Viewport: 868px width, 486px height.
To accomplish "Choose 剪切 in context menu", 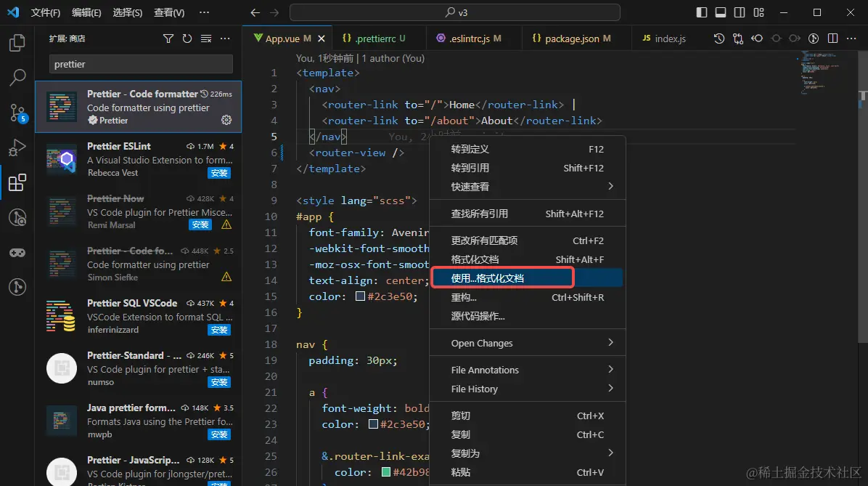I will (528, 416).
